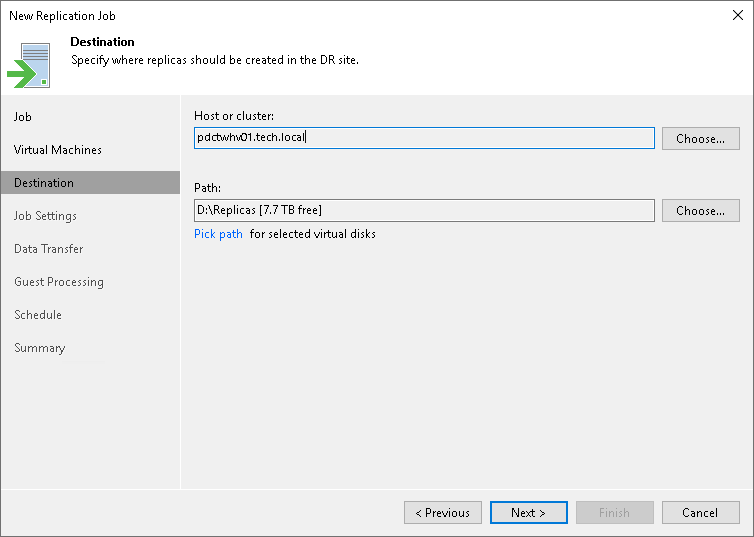Choose a host or cluster
754x537 pixels.
700,138
